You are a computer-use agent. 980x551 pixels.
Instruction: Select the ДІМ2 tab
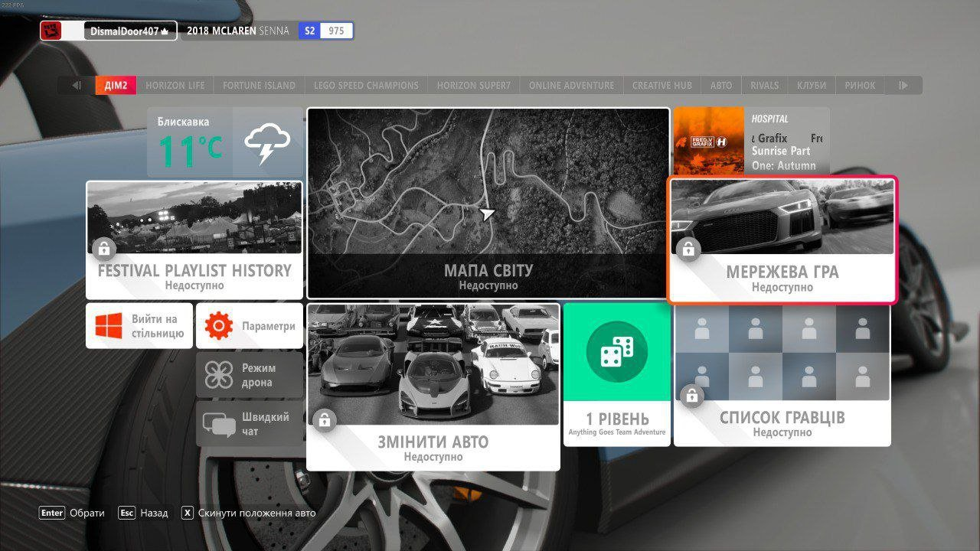pos(116,86)
